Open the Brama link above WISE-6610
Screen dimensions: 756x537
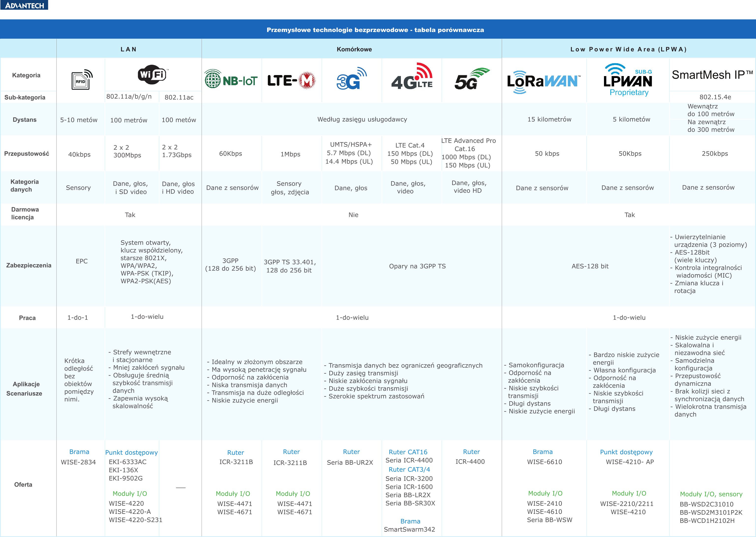pyautogui.click(x=543, y=452)
